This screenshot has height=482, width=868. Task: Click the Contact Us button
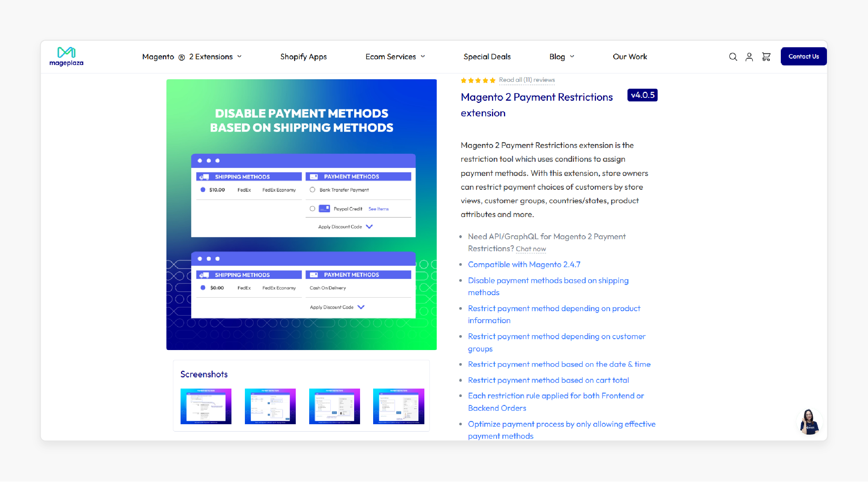804,56
